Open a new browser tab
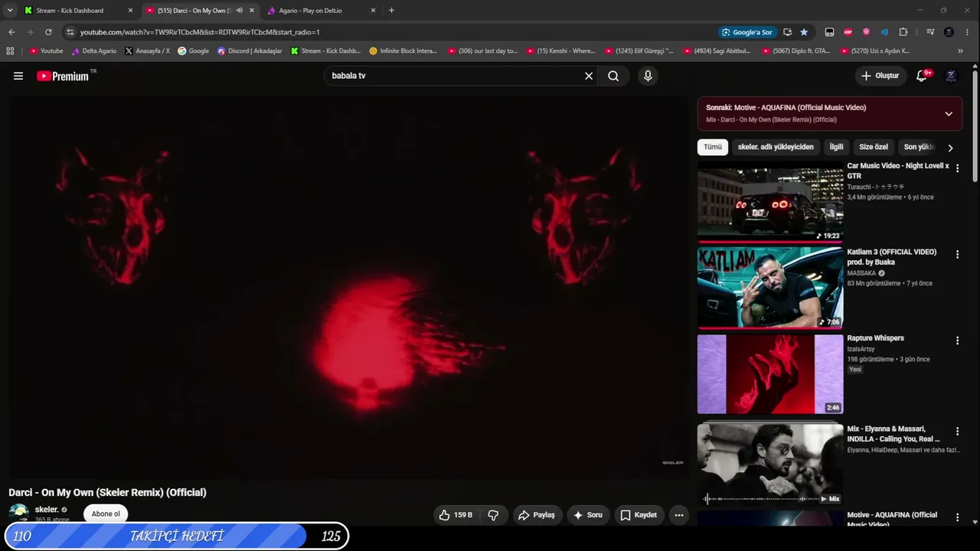This screenshot has width=980, height=551. (x=391, y=11)
